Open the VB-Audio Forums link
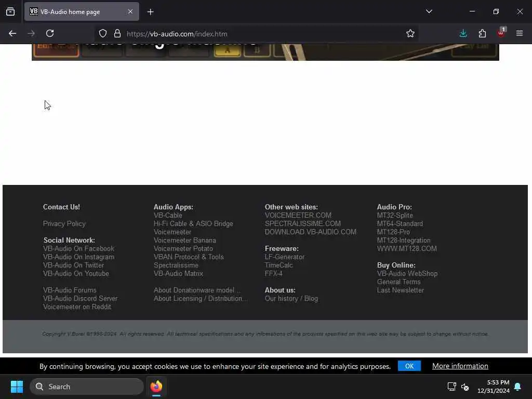This screenshot has height=399, width=532. pos(70,290)
